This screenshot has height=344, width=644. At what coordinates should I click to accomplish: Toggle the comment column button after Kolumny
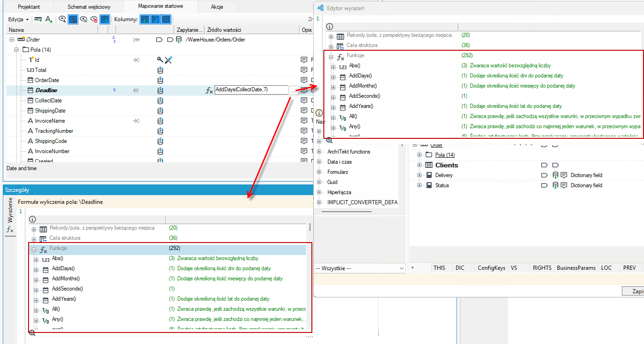pyautogui.click(x=166, y=19)
